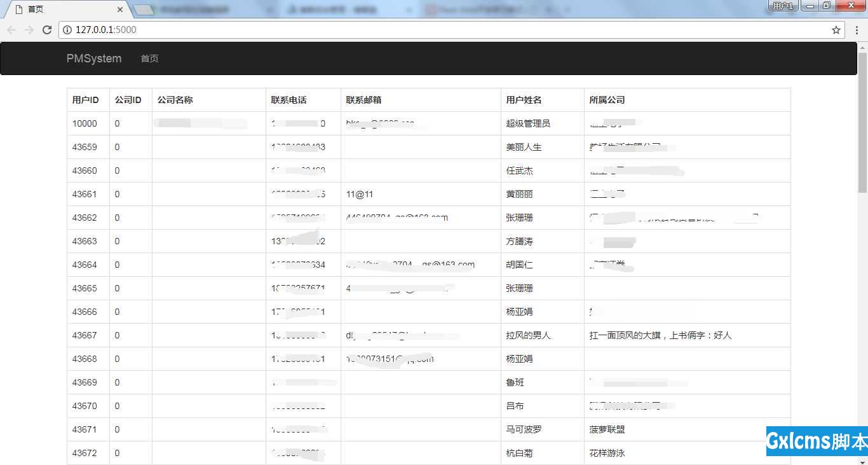Click page vertical scrollbar thumb
Screen dimensions: 868x465
[x=862, y=122]
